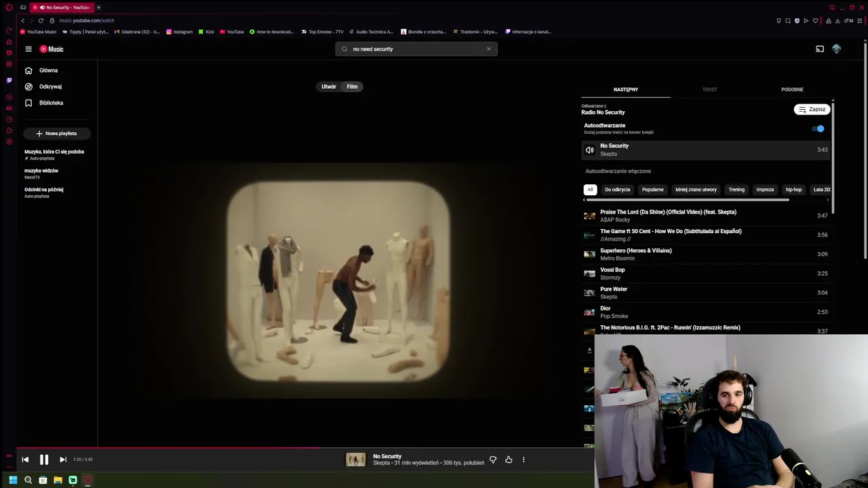This screenshot has height=488, width=868.
Task: Open the Instagram bookmark
Action: 179,32
